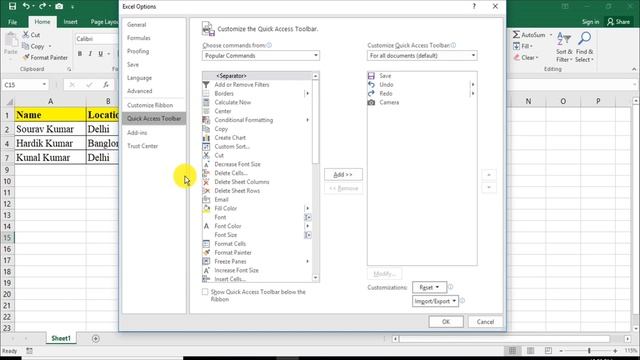Add a new sheet with plus icon
This screenshot has height=360, width=640.
tap(96, 338)
